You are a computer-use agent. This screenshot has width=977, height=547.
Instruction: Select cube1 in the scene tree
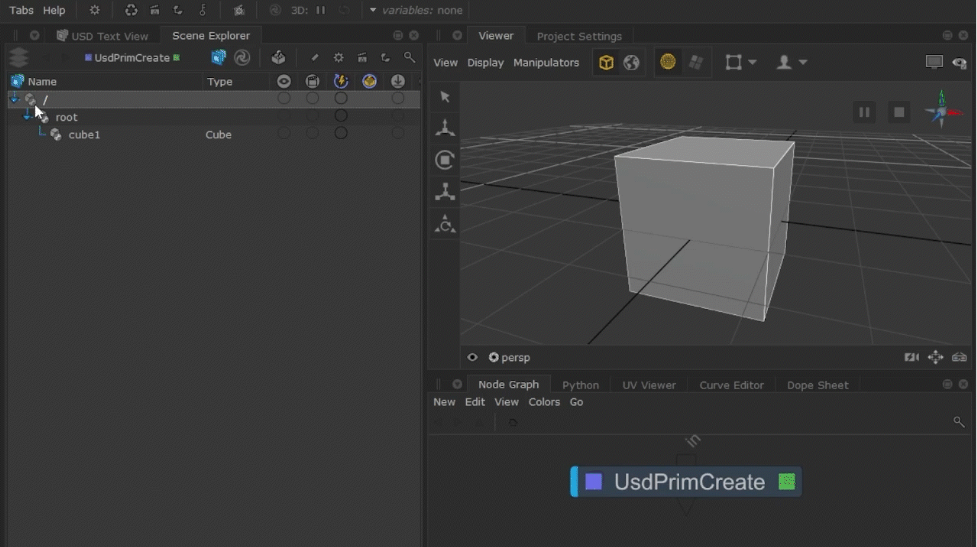(84, 135)
